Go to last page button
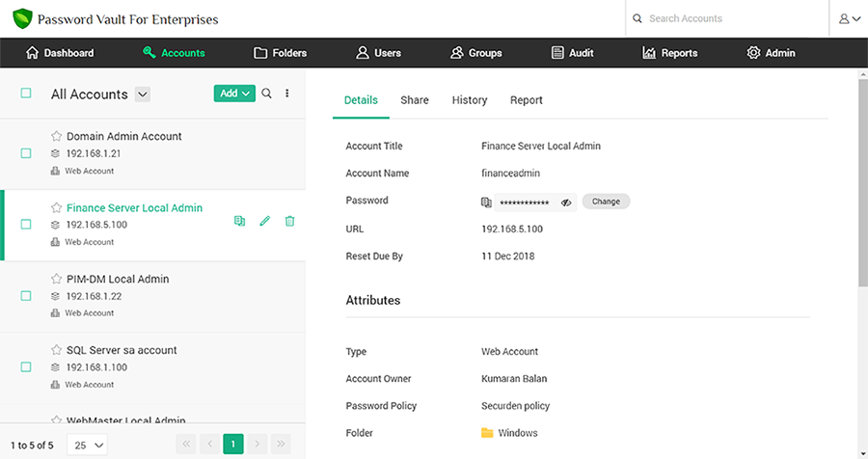The height and width of the screenshot is (459, 868). (x=281, y=444)
